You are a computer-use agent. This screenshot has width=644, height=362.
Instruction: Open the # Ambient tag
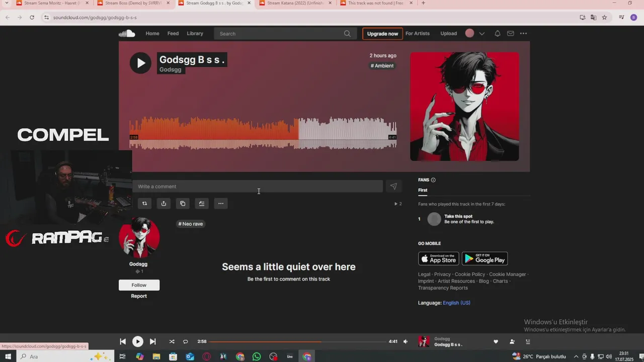pyautogui.click(x=382, y=66)
